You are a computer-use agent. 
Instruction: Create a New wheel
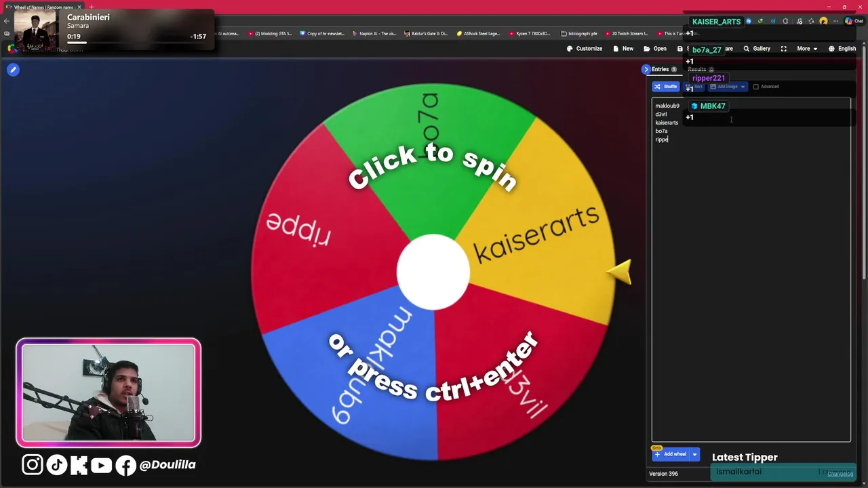623,49
